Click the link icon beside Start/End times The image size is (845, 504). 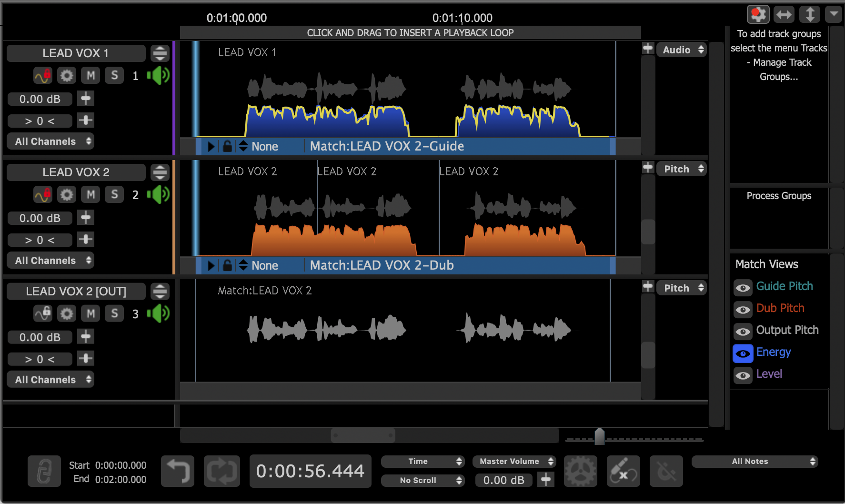(x=44, y=471)
